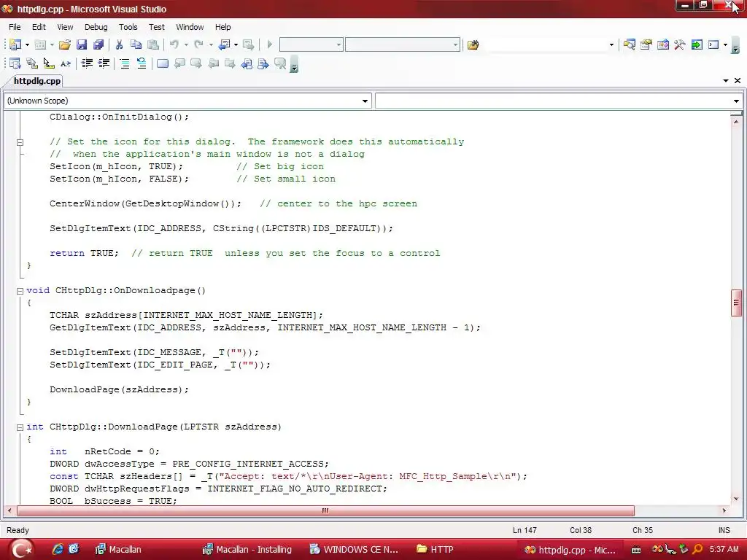The width and height of the screenshot is (747, 560).
Task: Uncomment selected lines icon
Action: [142, 63]
